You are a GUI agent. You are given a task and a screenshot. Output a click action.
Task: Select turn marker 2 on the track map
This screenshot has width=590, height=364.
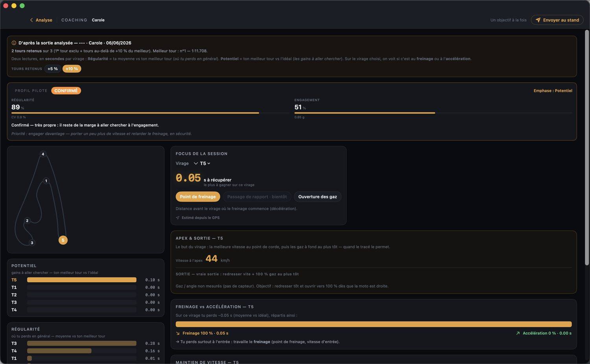coord(27,221)
